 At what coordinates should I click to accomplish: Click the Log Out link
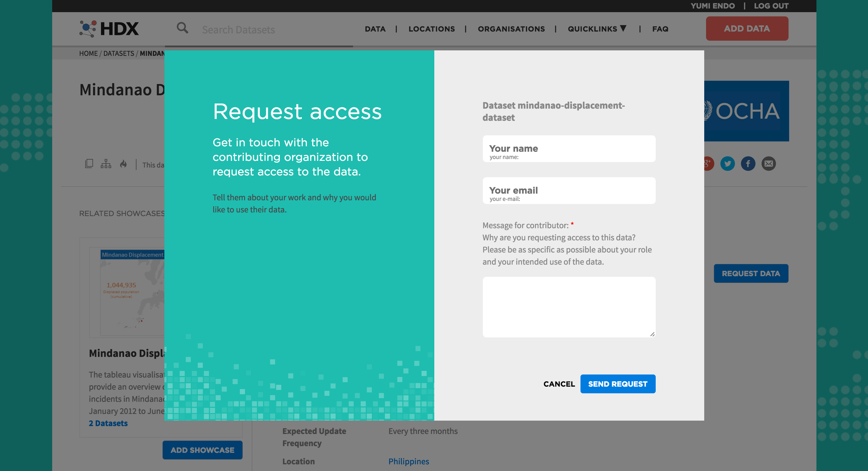point(771,6)
